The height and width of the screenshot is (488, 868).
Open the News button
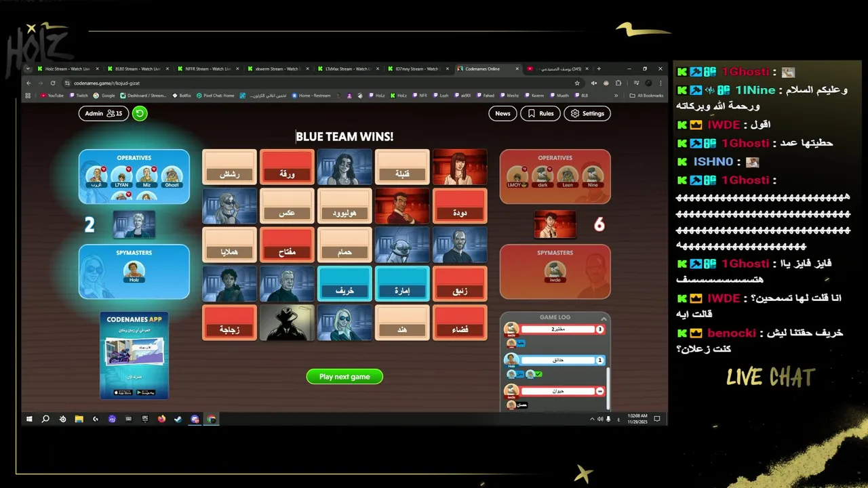502,113
